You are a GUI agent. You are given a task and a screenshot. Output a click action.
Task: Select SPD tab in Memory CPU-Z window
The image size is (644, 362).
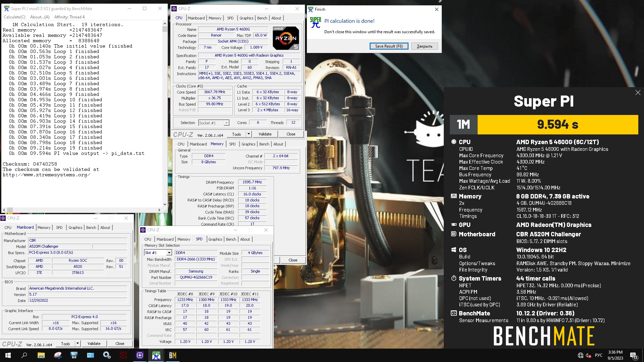(232, 144)
